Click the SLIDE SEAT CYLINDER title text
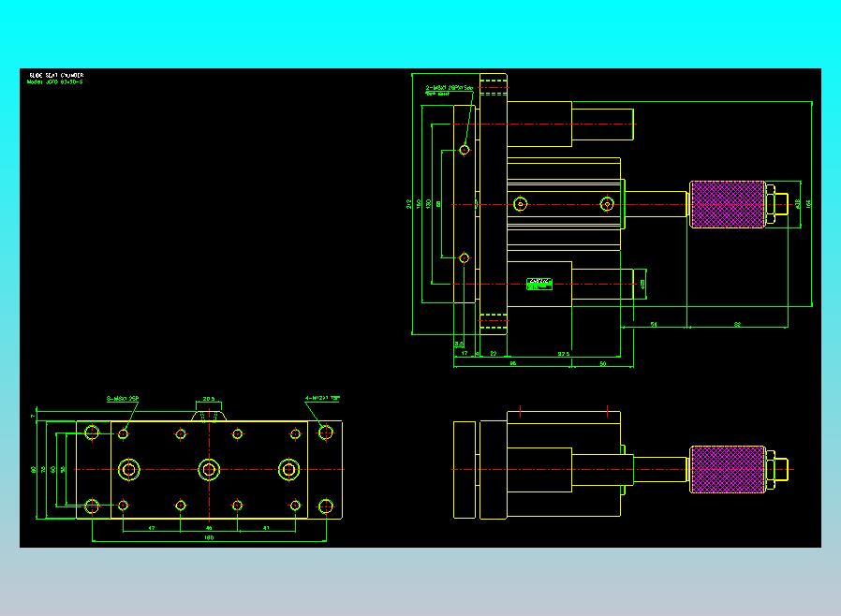 [x=56, y=75]
